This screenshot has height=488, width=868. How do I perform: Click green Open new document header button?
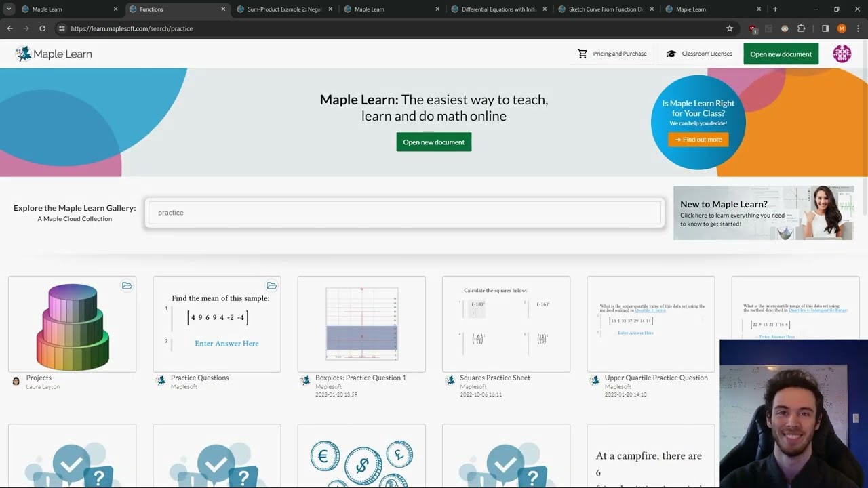781,54
